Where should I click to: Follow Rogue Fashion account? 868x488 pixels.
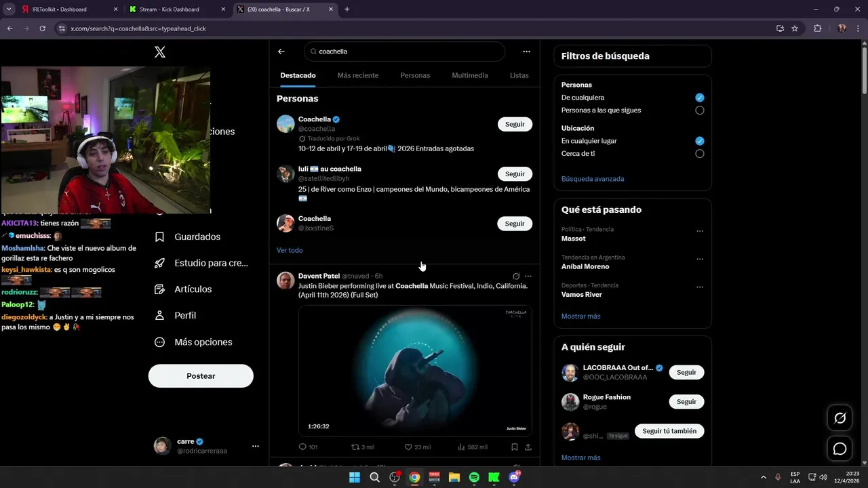686,402
